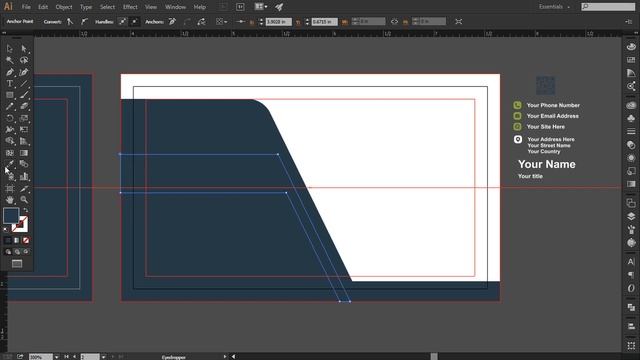Select the Slice tool
640x360 pixels.
coord(24,188)
